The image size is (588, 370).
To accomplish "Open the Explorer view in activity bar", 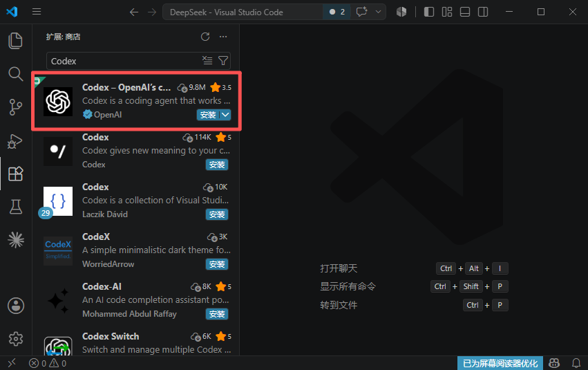I will 15,41.
